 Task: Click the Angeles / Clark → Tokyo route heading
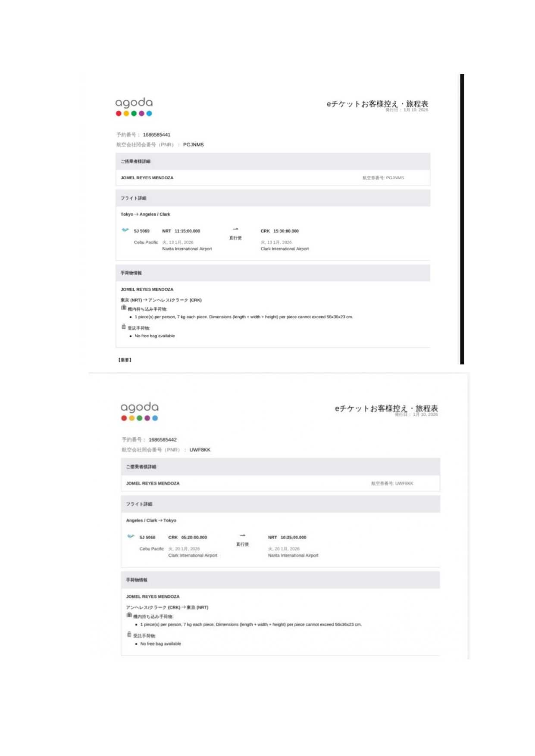pyautogui.click(x=151, y=520)
